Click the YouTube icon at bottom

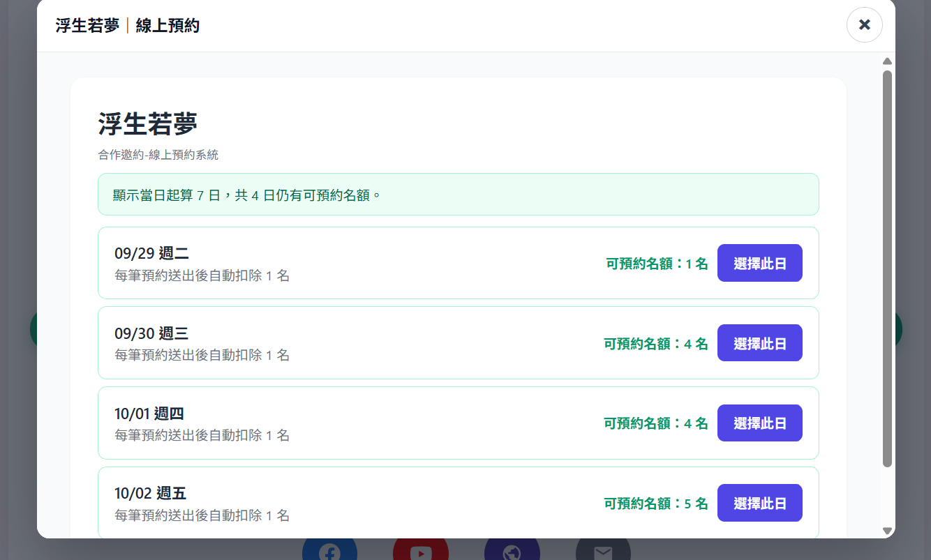[421, 549]
